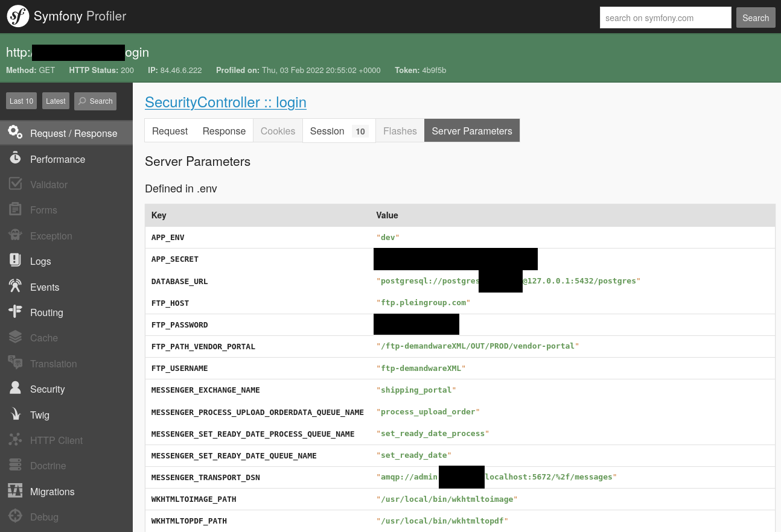781x532 pixels.
Task: Click the Security user icon
Action: [x=15, y=388]
